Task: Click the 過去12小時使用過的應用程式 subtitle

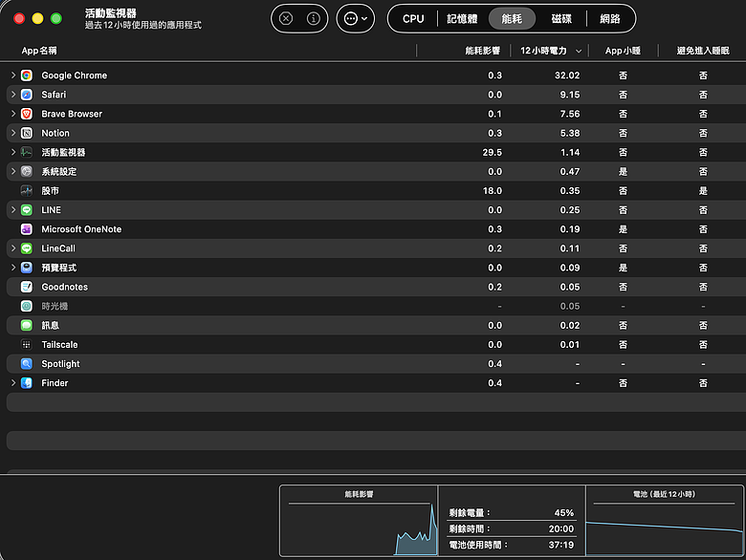Action: coord(143,25)
